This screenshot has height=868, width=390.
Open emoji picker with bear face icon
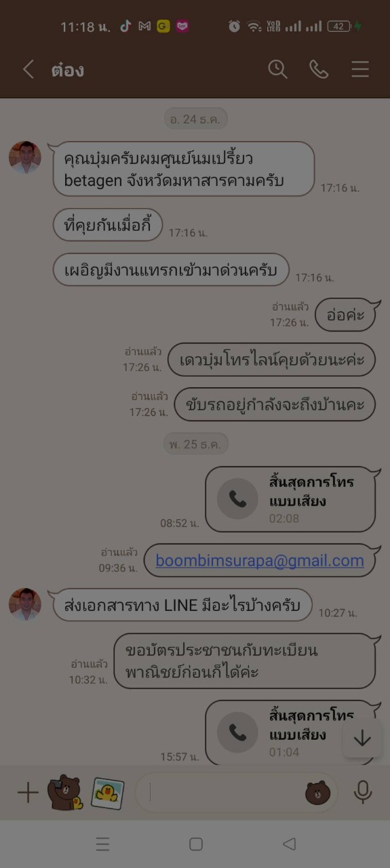[317, 792]
